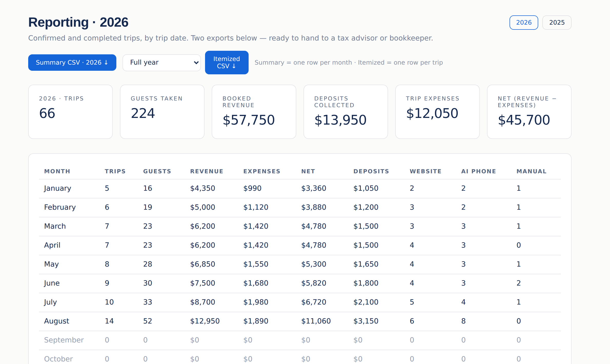The image size is (610, 364).
Task: Click August deposits $3,150
Action: click(366, 321)
